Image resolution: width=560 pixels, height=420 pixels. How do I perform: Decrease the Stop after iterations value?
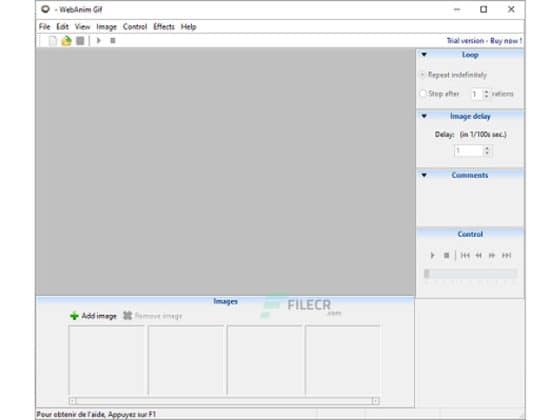pos(486,96)
